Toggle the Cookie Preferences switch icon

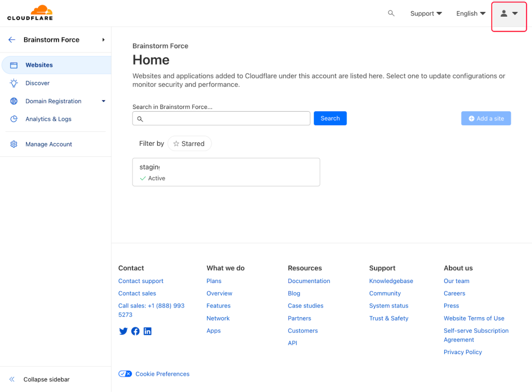pyautogui.click(x=125, y=374)
